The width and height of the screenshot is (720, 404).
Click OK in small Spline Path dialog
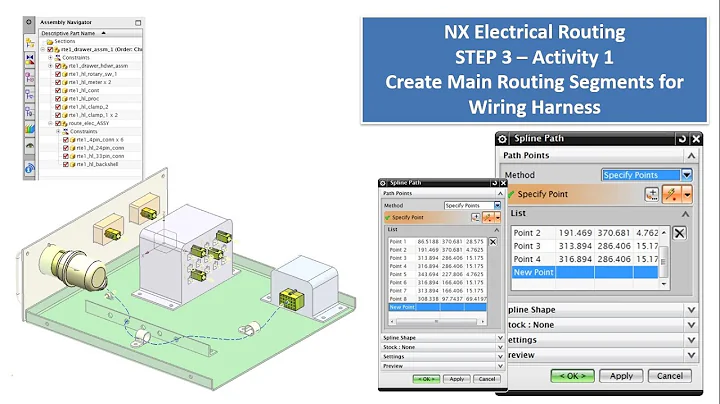[x=426, y=379]
